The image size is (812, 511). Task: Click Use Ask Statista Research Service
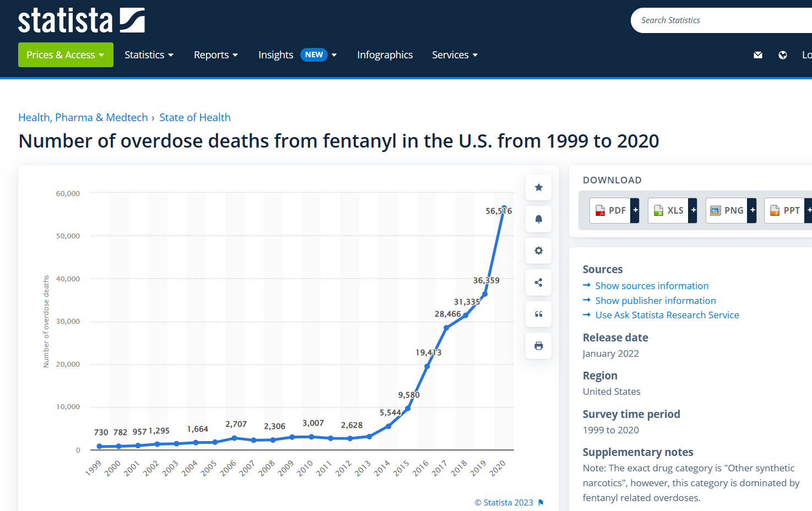(x=667, y=315)
